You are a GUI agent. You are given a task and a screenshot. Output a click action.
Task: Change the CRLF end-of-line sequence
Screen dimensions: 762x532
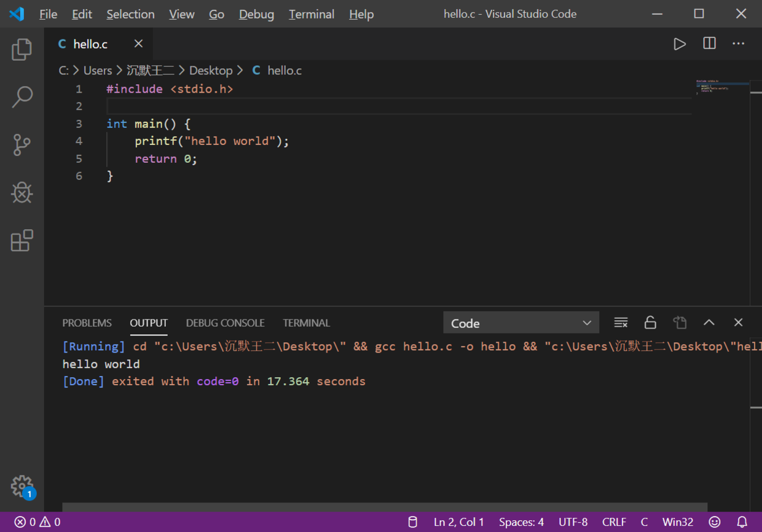tap(614, 522)
